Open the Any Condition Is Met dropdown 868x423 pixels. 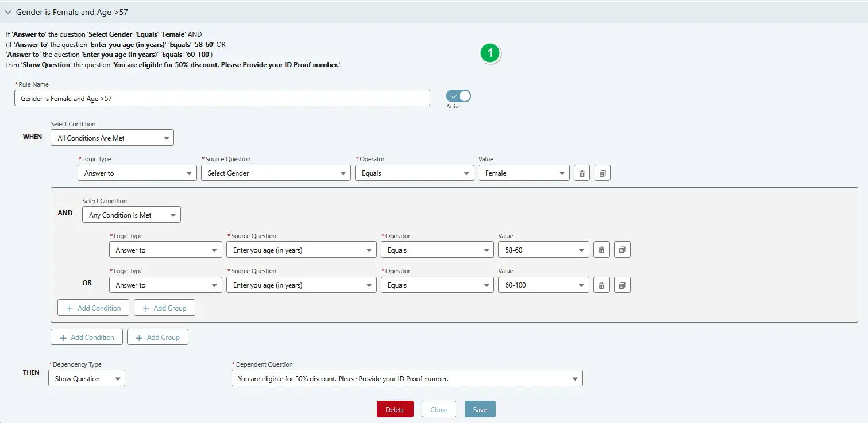[x=131, y=214]
